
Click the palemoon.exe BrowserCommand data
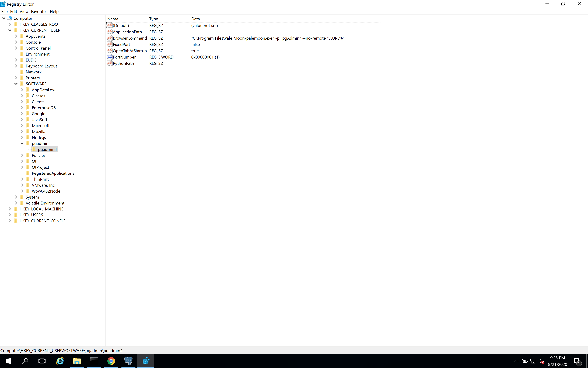268,38
